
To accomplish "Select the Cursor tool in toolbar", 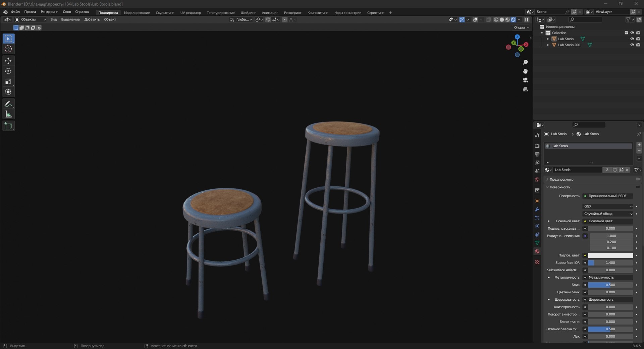I will 8,49.
